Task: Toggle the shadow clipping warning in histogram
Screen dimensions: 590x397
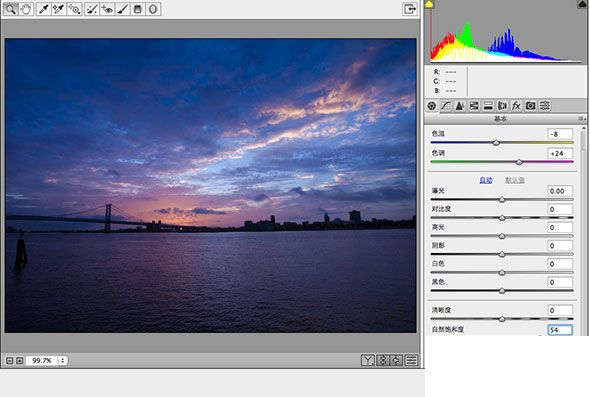Action: [429, 4]
